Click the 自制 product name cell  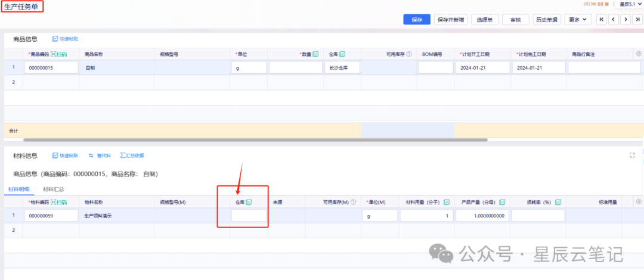[x=117, y=68]
